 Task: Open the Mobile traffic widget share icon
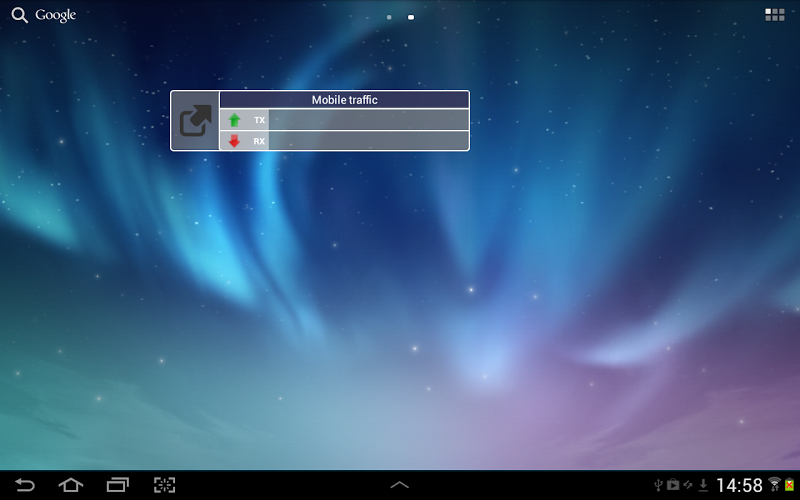[195, 121]
